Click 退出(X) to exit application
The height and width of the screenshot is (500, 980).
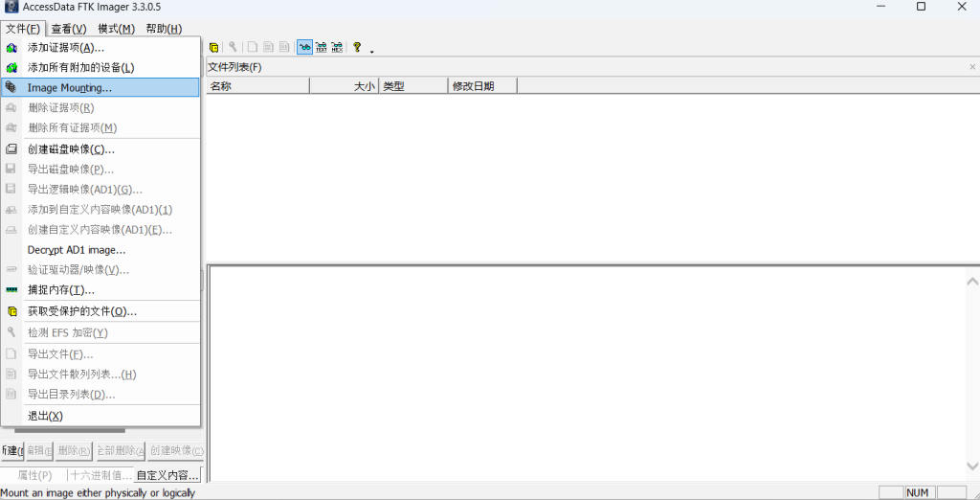(x=45, y=416)
